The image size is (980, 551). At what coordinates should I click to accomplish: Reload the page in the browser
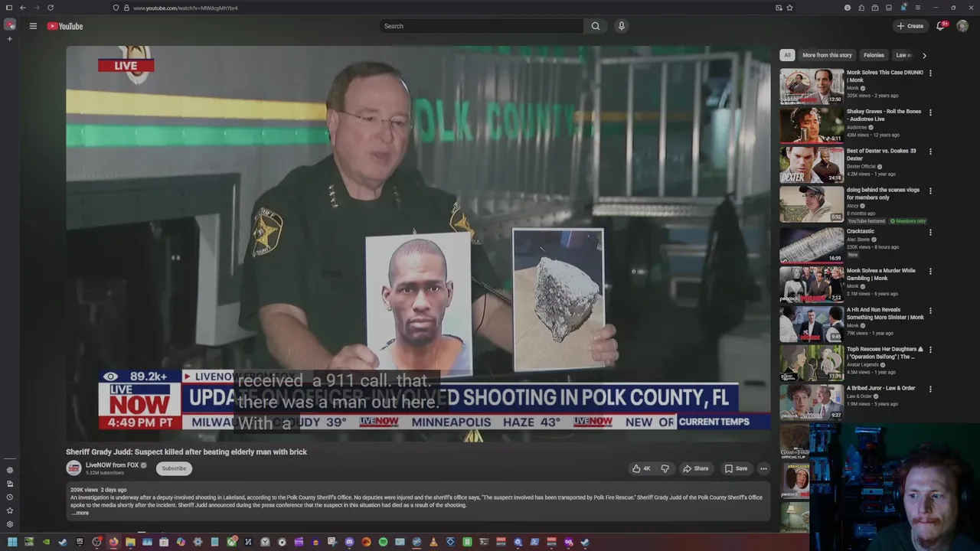click(51, 8)
